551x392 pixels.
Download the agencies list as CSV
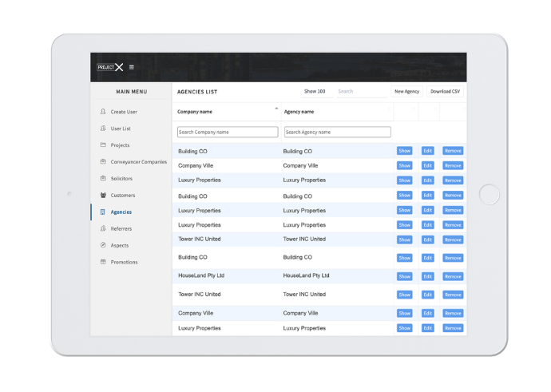pyautogui.click(x=445, y=92)
